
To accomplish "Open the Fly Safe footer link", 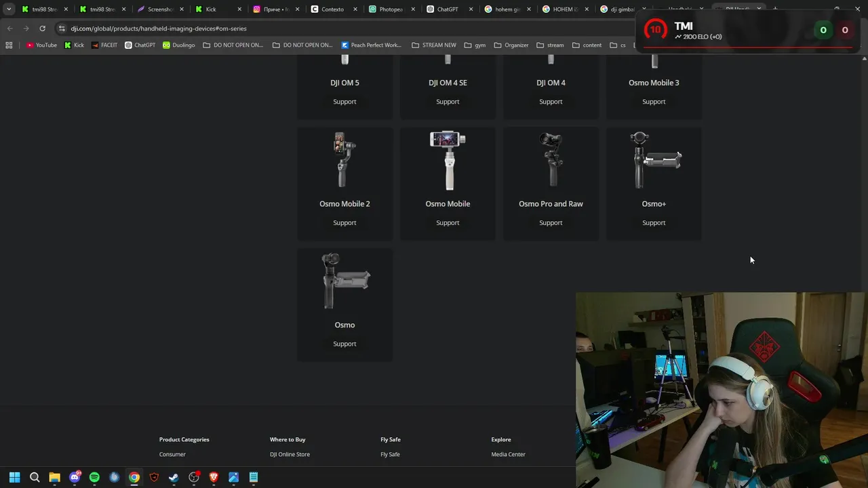I will [x=390, y=455].
